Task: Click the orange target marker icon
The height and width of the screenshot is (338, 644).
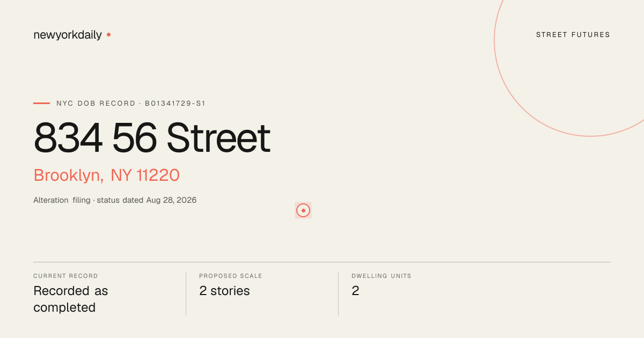Action: 303,210
